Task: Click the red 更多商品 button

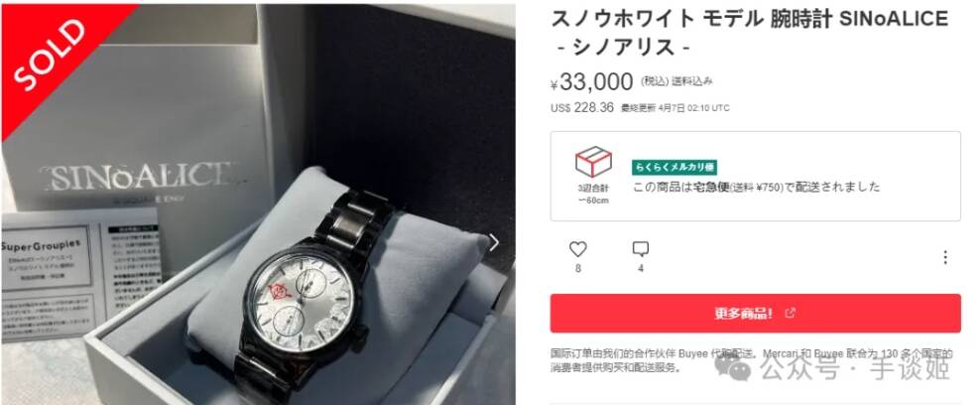Action: pos(755,313)
